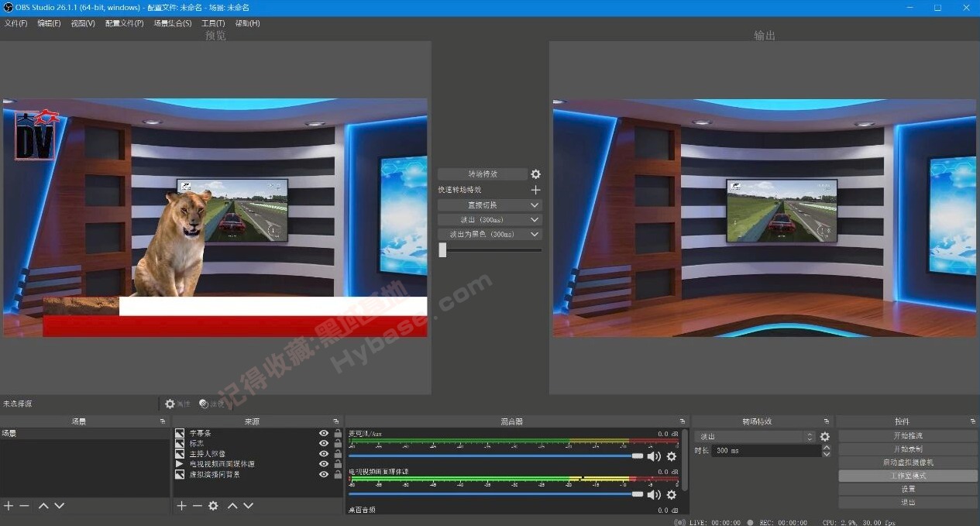Expand the 淡出为黑色 (300ms) dropdown
The height and width of the screenshot is (526, 980).
pos(534,234)
